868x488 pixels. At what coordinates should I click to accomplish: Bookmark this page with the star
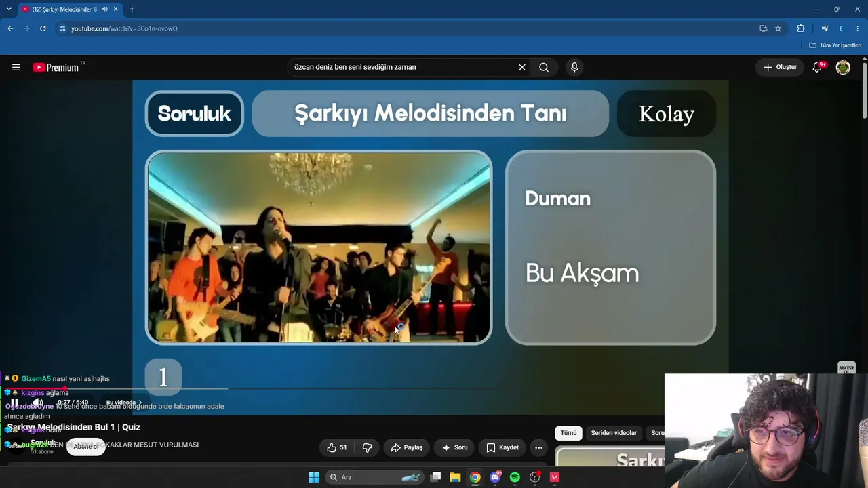778,28
